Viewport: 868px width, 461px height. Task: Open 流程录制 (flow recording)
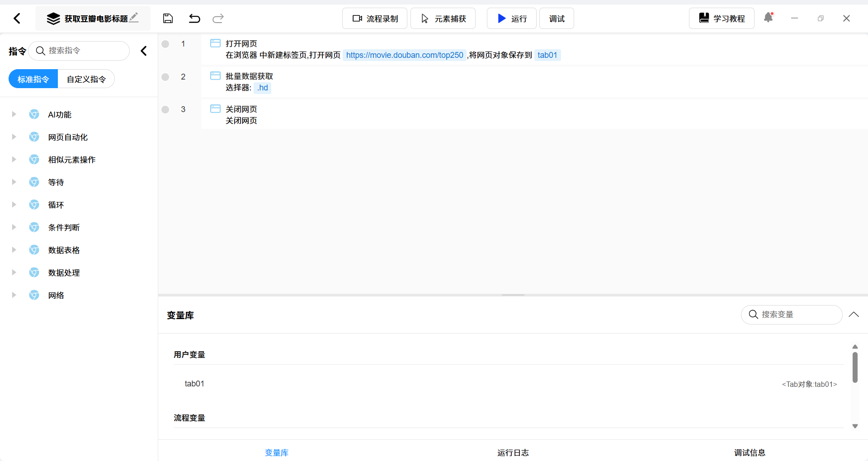(374, 19)
